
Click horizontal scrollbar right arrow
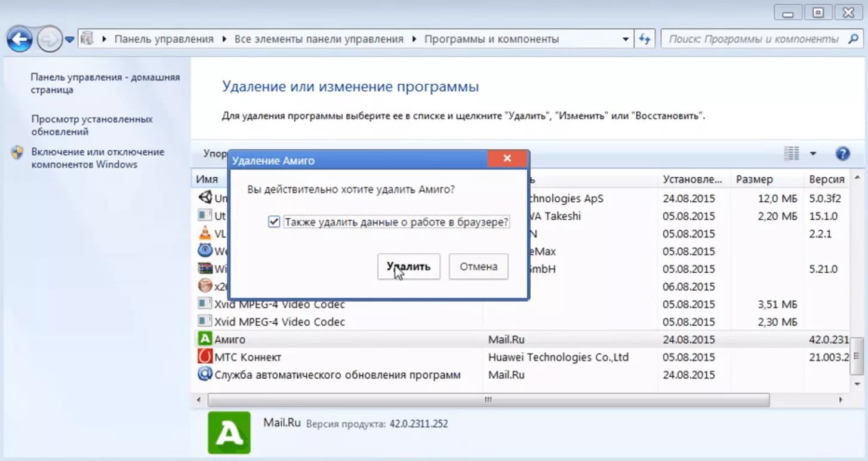(842, 399)
